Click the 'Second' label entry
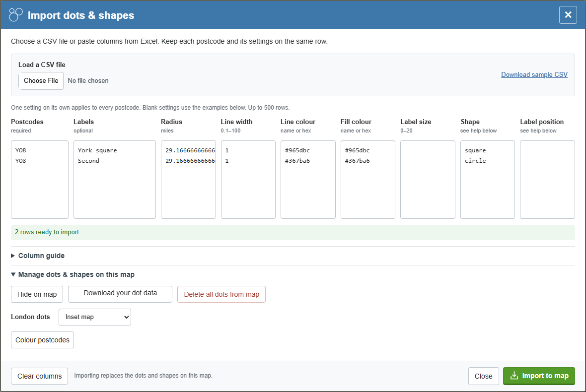 click(x=88, y=161)
